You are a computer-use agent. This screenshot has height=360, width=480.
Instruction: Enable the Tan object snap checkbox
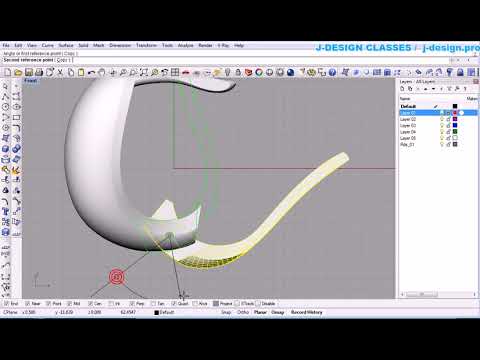pyautogui.click(x=153, y=304)
